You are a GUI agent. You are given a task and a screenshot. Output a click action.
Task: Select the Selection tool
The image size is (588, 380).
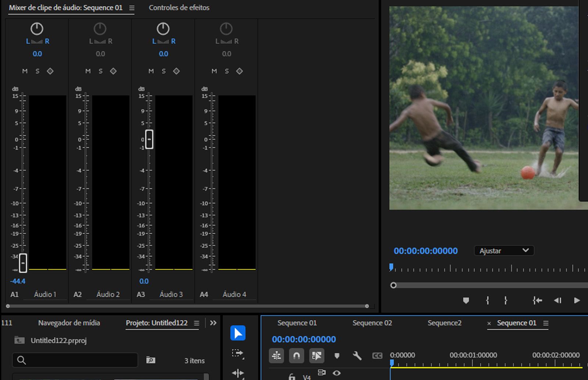coord(238,333)
